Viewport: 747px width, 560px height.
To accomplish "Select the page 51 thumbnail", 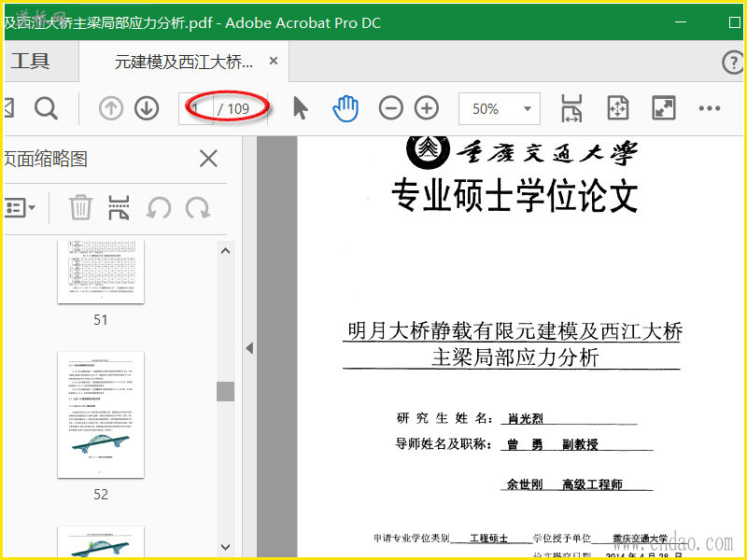I will [x=101, y=272].
